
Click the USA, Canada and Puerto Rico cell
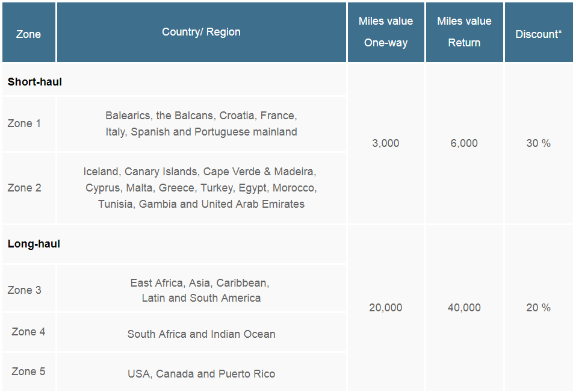(x=201, y=373)
